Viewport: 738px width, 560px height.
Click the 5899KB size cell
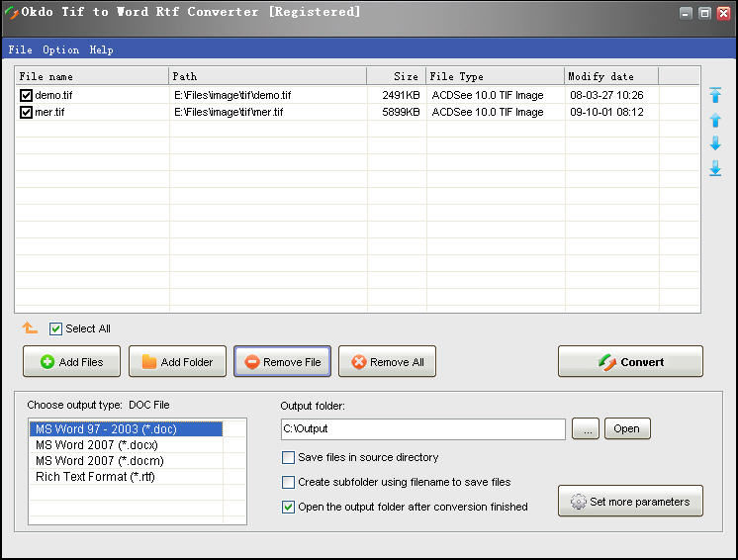tap(401, 112)
